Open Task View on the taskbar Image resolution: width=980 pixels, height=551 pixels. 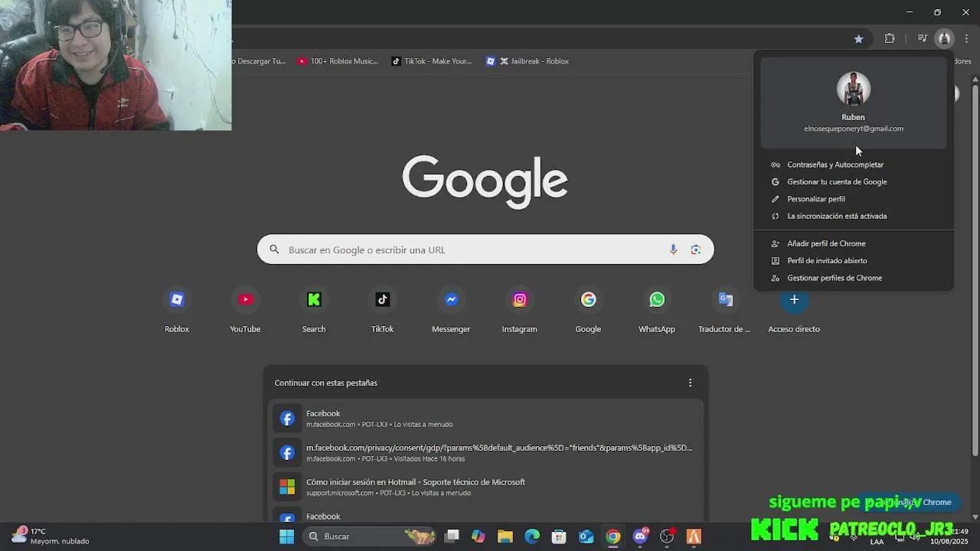coord(452,536)
